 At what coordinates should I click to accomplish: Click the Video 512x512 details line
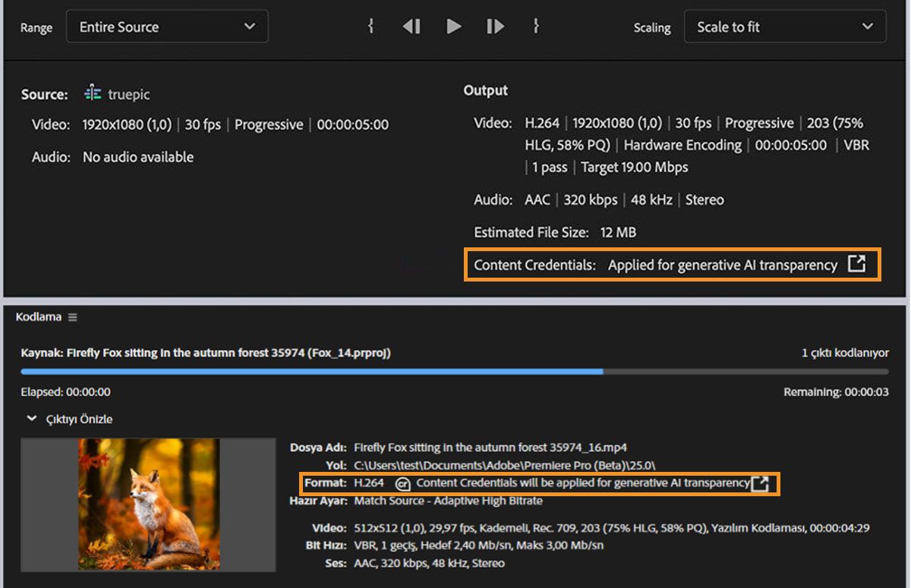pyautogui.click(x=612, y=527)
